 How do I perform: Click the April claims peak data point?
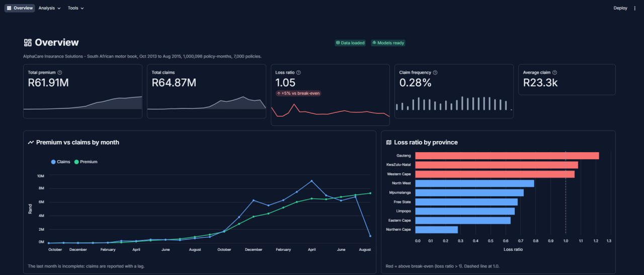point(311,181)
